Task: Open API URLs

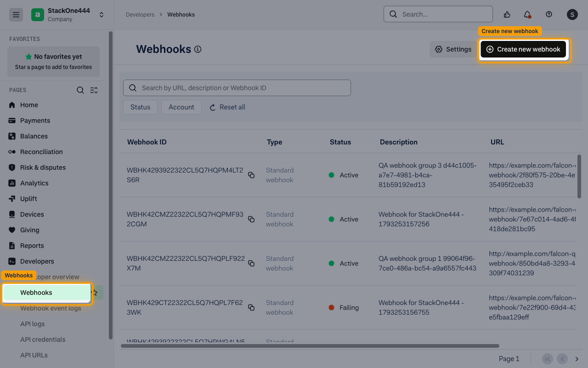Action: point(34,355)
